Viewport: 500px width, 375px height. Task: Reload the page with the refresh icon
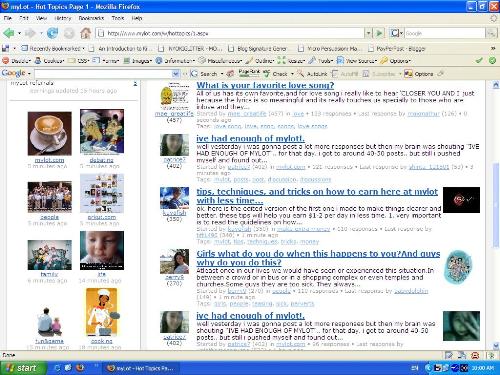pyautogui.click(x=52, y=33)
